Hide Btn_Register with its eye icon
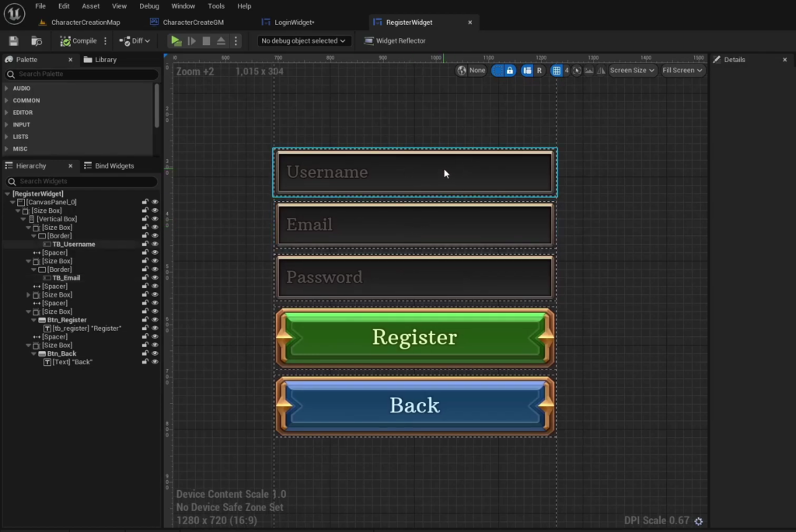 tap(155, 320)
